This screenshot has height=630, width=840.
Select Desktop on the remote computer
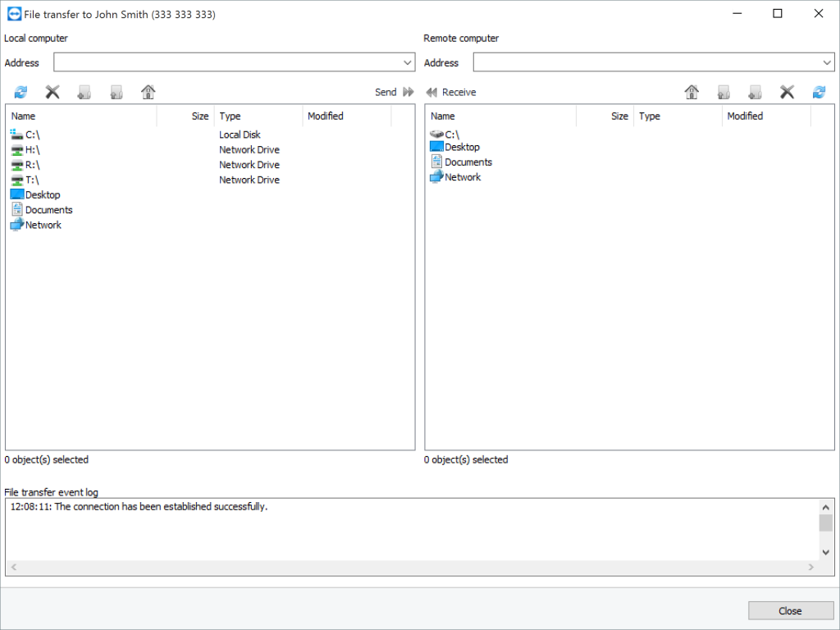(461, 146)
